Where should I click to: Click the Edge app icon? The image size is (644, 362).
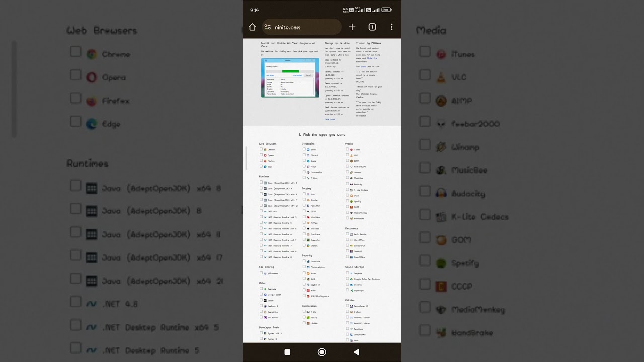point(265,167)
